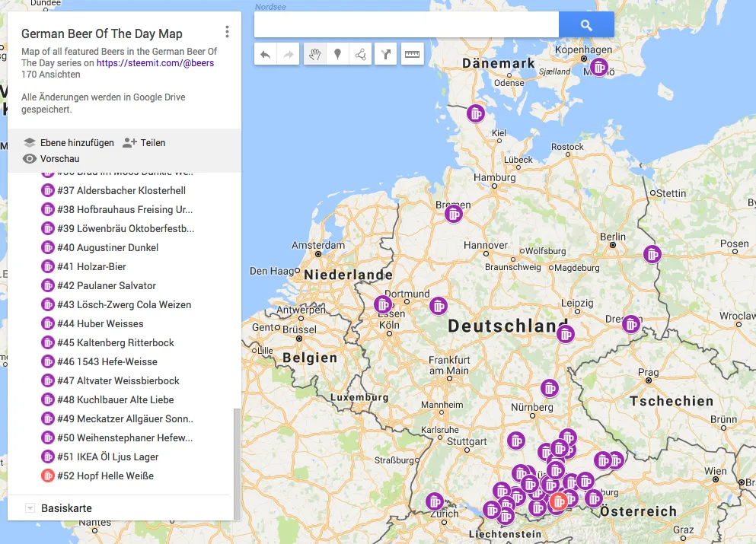Screen dimensions: 756x544
Task: Select the draw line tool
Action: (360, 55)
